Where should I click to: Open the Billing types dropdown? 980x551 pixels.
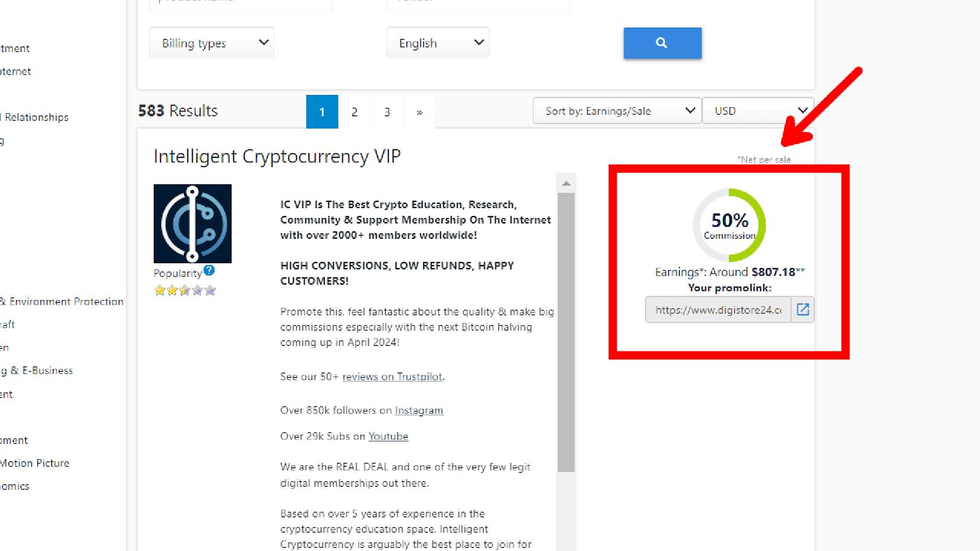click(x=212, y=43)
